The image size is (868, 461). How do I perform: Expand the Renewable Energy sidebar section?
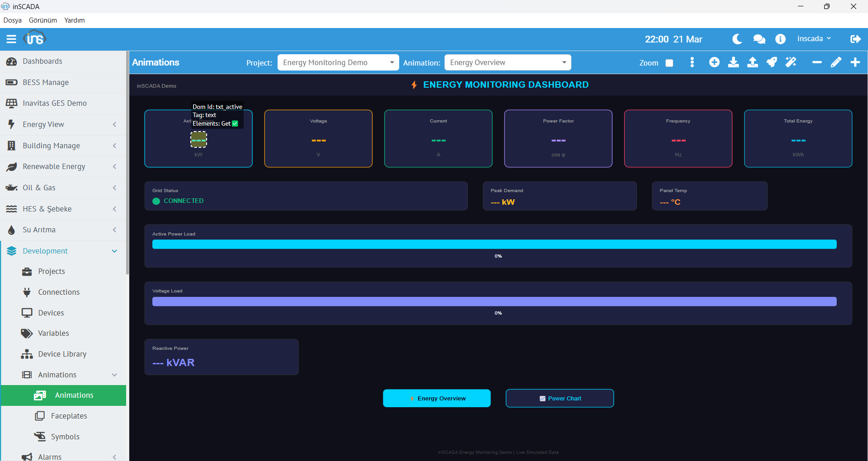[63, 167]
